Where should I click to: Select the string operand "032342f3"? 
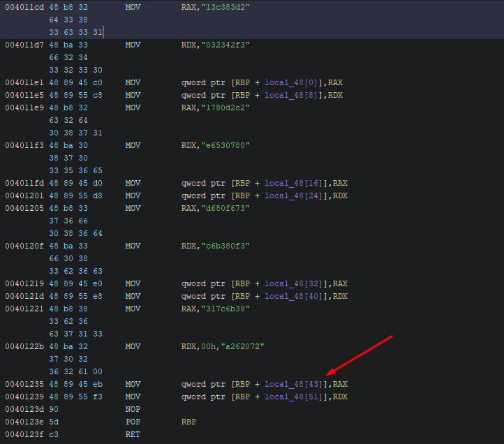coord(223,45)
